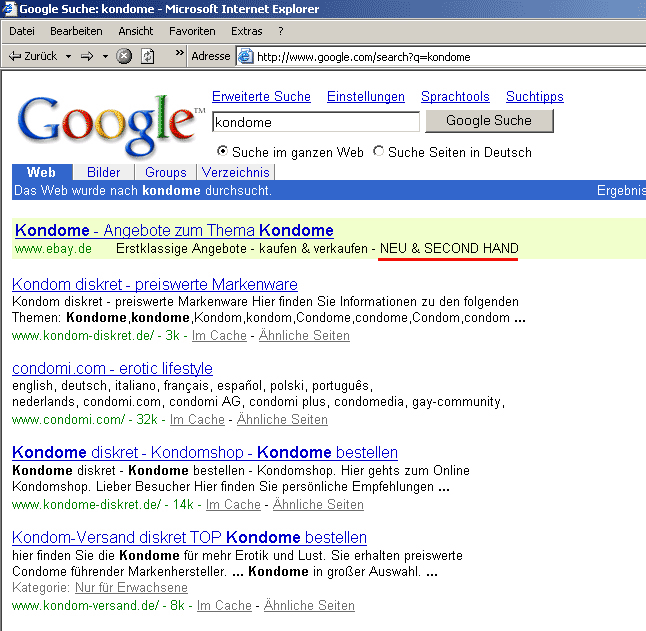Open Ähnliche Seiten for kondom-diskret.de
Screen dimensions: 646x631
coord(304,336)
